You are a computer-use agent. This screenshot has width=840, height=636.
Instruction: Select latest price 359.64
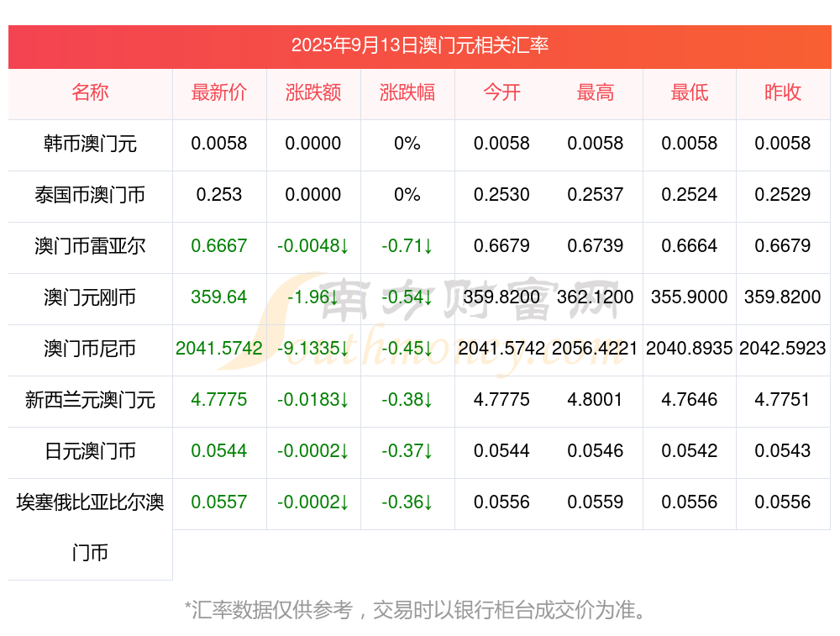pos(219,297)
